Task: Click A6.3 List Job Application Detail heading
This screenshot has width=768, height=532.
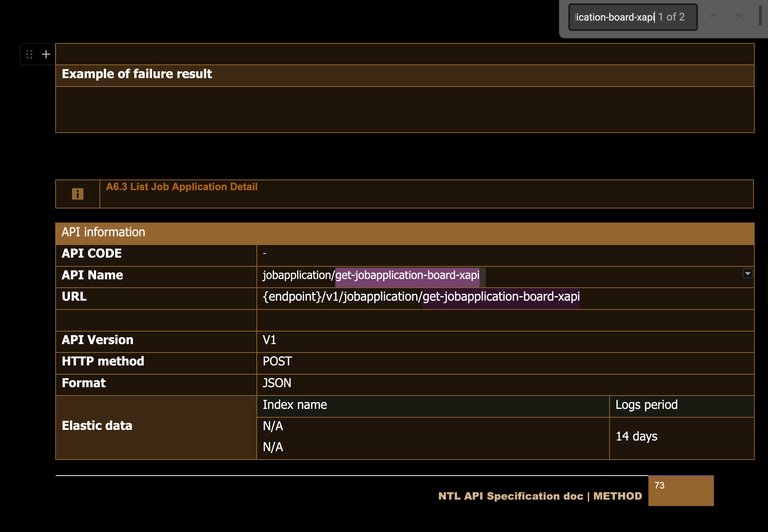Action: point(181,187)
